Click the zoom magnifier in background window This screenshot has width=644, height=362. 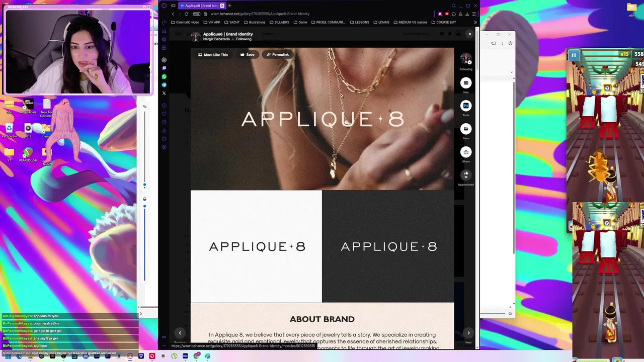510,314
